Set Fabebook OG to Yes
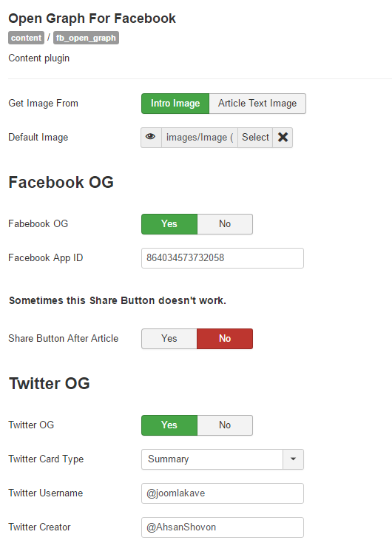The height and width of the screenshot is (560, 392). click(x=169, y=224)
